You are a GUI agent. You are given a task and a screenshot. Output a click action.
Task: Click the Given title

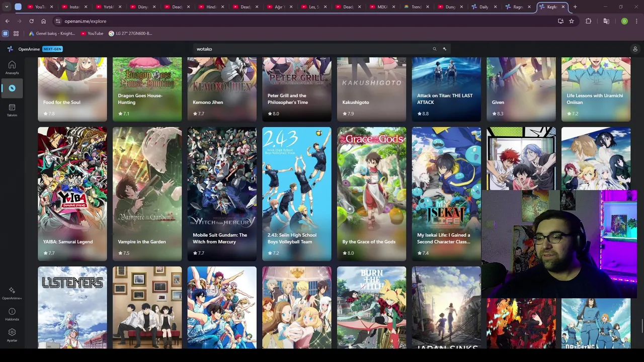click(x=498, y=102)
